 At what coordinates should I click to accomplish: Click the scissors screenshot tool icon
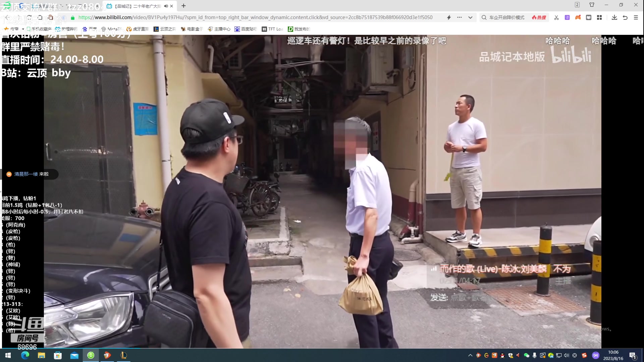(556, 17)
